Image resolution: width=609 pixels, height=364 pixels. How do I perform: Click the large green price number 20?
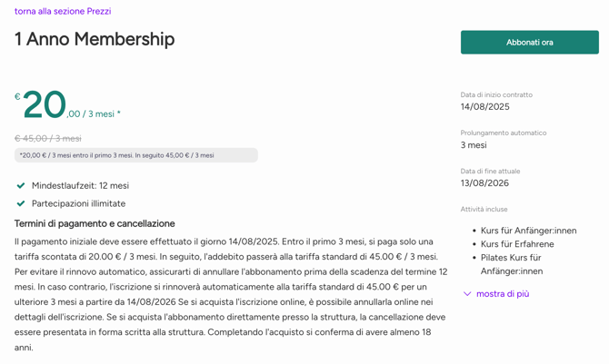(44, 105)
